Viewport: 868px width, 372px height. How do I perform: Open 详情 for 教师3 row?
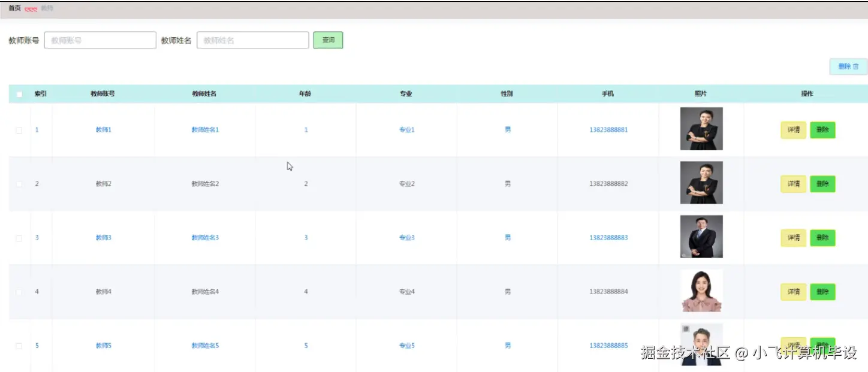(x=793, y=238)
